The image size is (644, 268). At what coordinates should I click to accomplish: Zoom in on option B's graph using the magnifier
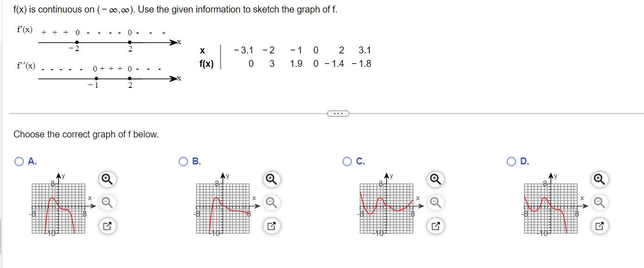click(x=271, y=178)
